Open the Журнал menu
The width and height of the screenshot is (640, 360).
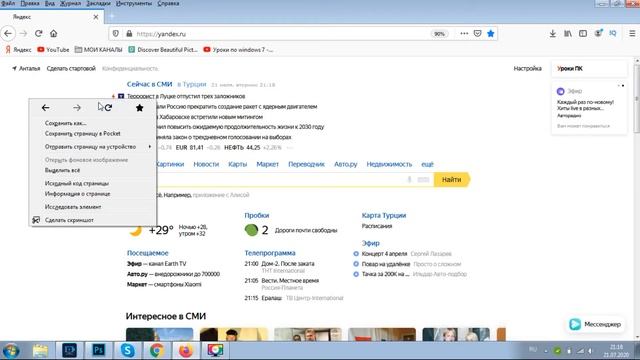(70, 3)
